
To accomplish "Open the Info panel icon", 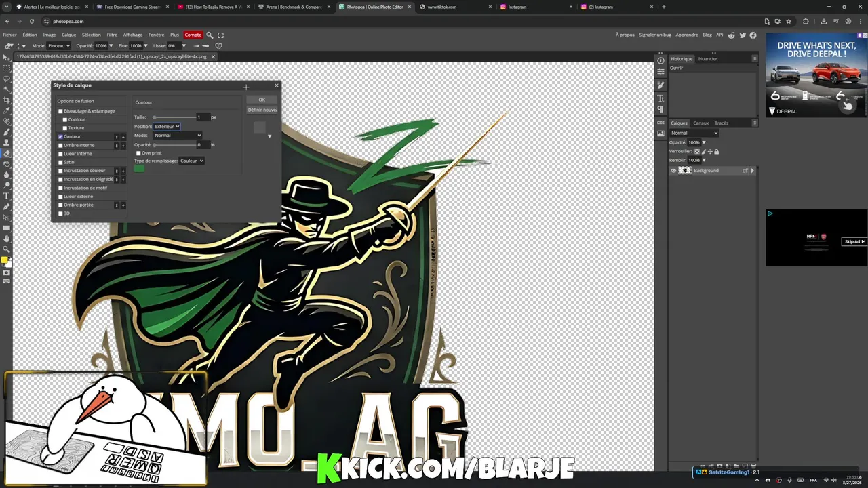I will 660,61.
